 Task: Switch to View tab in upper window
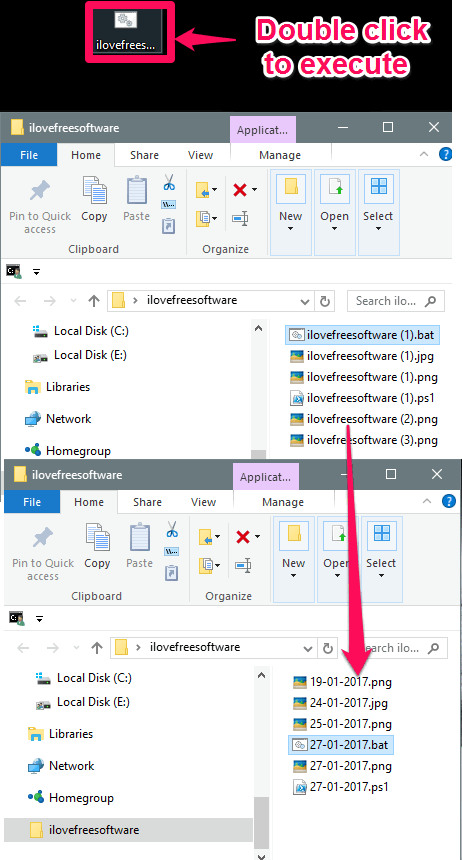200,155
